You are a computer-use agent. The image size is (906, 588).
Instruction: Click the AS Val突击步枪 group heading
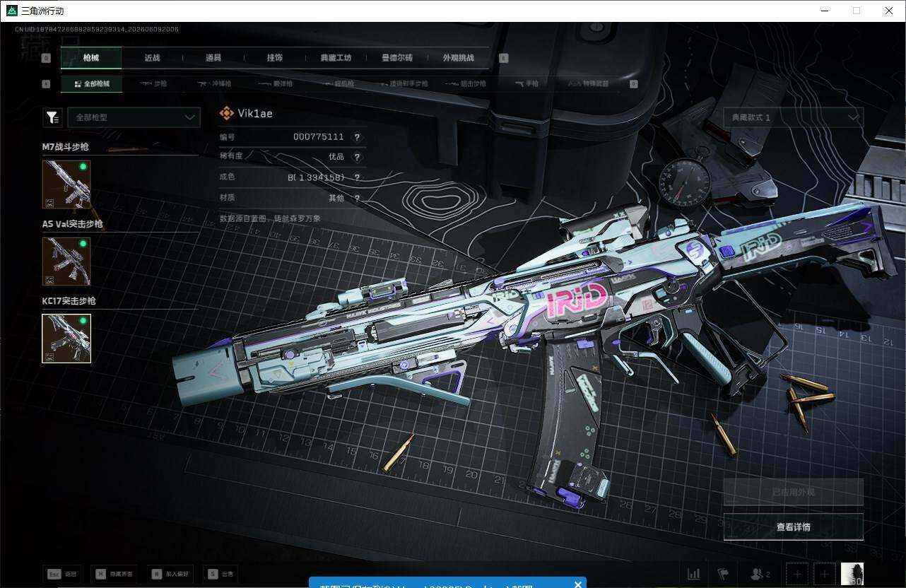73,224
